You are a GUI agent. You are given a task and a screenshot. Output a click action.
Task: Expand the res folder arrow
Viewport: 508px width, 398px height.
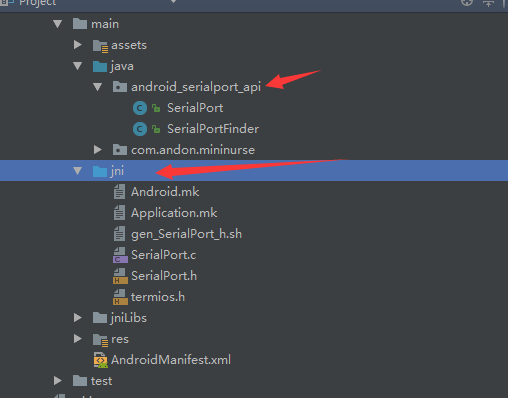click(78, 339)
